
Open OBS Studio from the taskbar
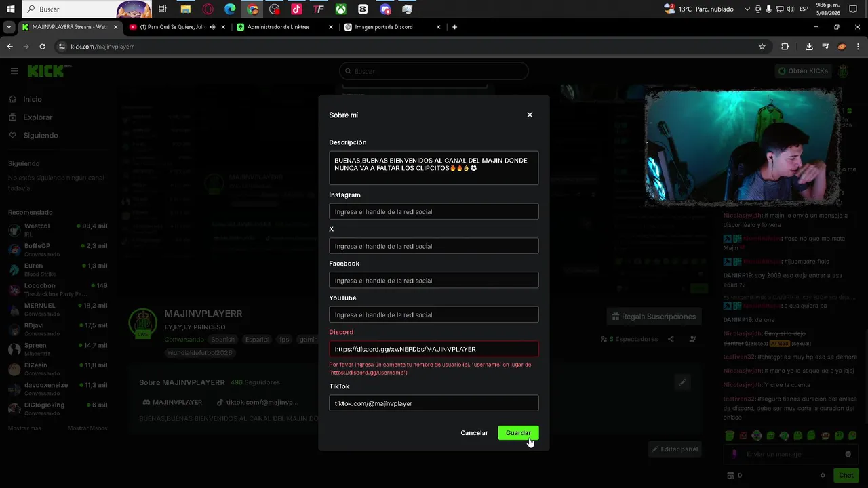[x=274, y=9]
